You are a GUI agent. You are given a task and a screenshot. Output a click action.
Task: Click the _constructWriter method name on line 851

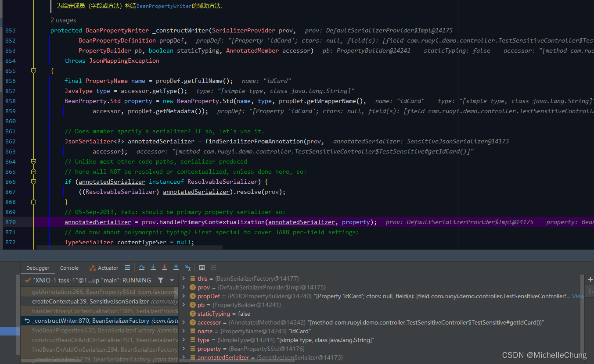pos(180,30)
